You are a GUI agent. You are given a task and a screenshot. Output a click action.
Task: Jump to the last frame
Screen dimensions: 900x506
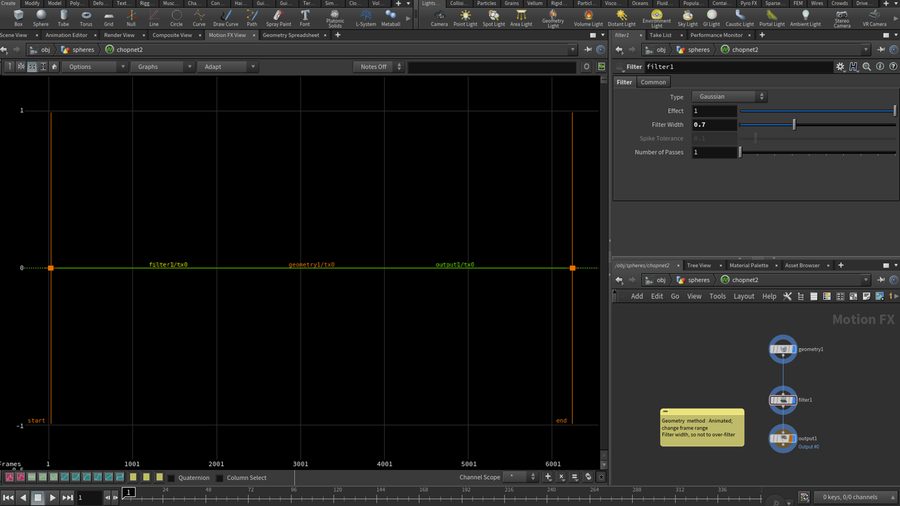(67, 497)
